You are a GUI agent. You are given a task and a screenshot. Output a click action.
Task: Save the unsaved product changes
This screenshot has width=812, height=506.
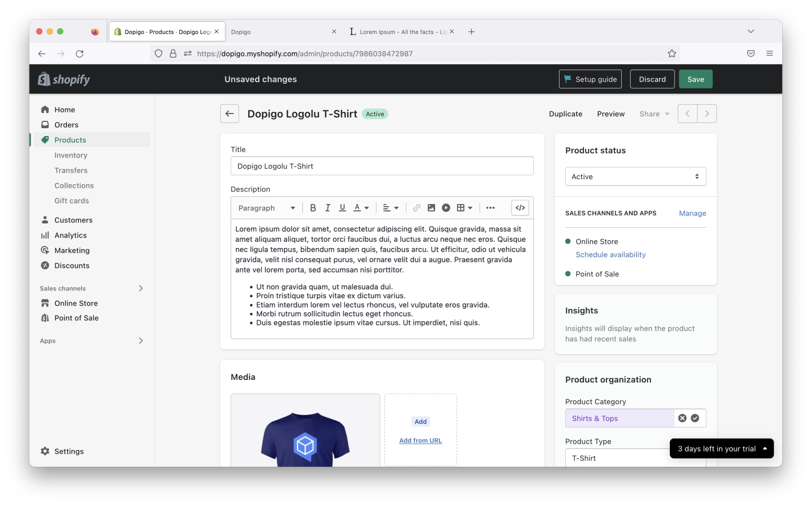(695, 79)
